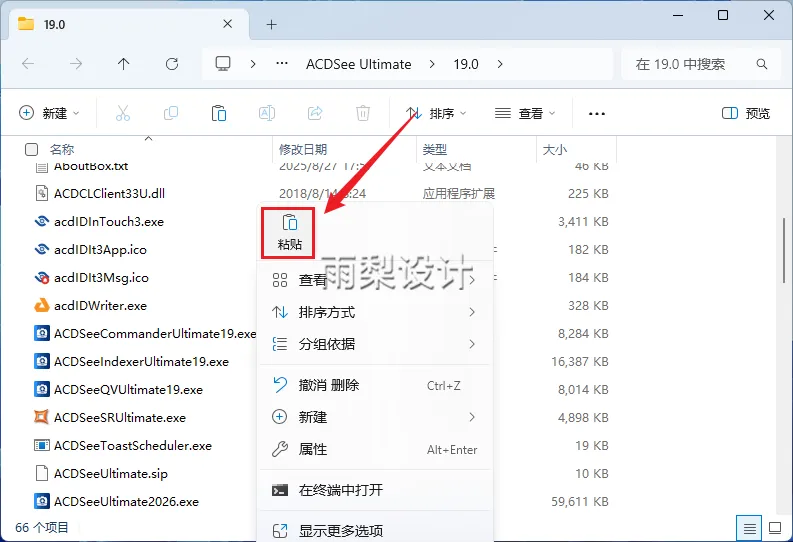Go back with the left arrow
Screen dimensions: 793x542
pyautogui.click(x=28, y=64)
